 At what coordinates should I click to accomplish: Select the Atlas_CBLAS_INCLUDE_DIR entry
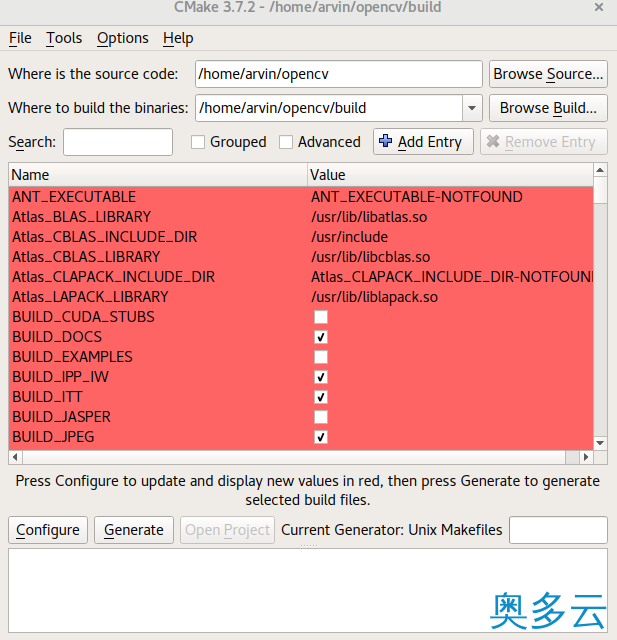(x=105, y=237)
